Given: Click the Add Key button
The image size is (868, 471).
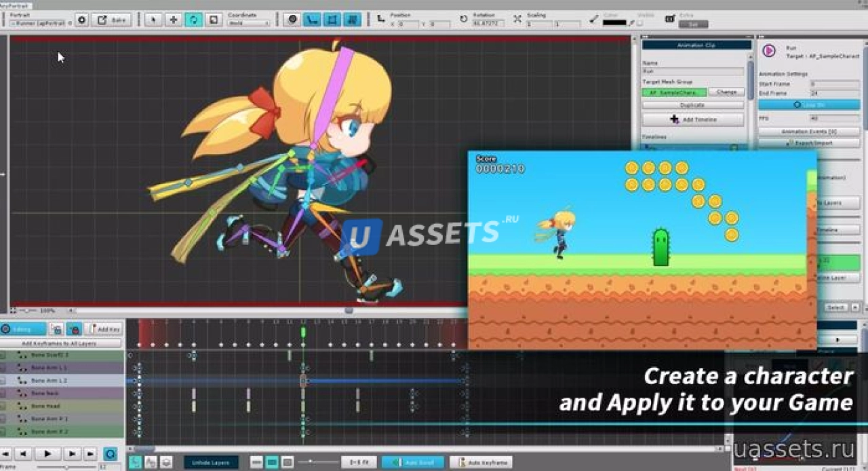Looking at the screenshot, I should point(104,328).
